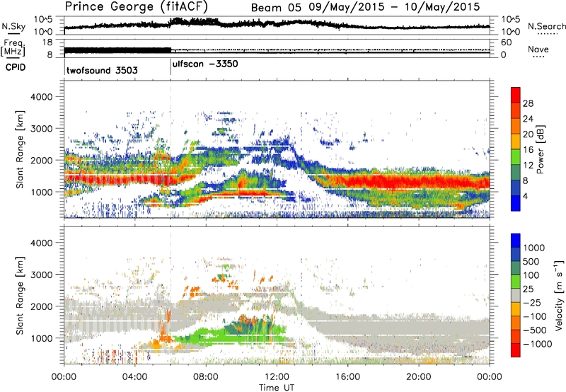Viewport: 566px width, 392px height.
Task: Click the '20:00' time axis tick label
Action: [419, 377]
